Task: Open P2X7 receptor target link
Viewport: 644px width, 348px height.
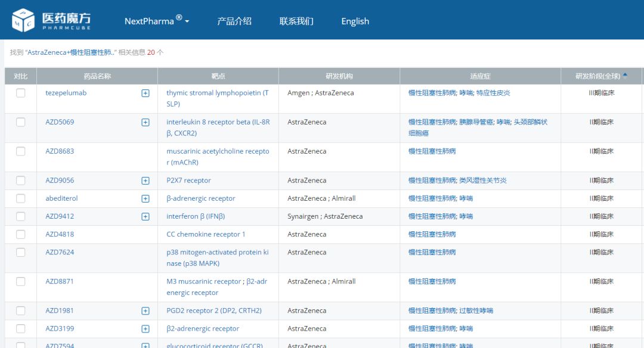Action: click(188, 180)
